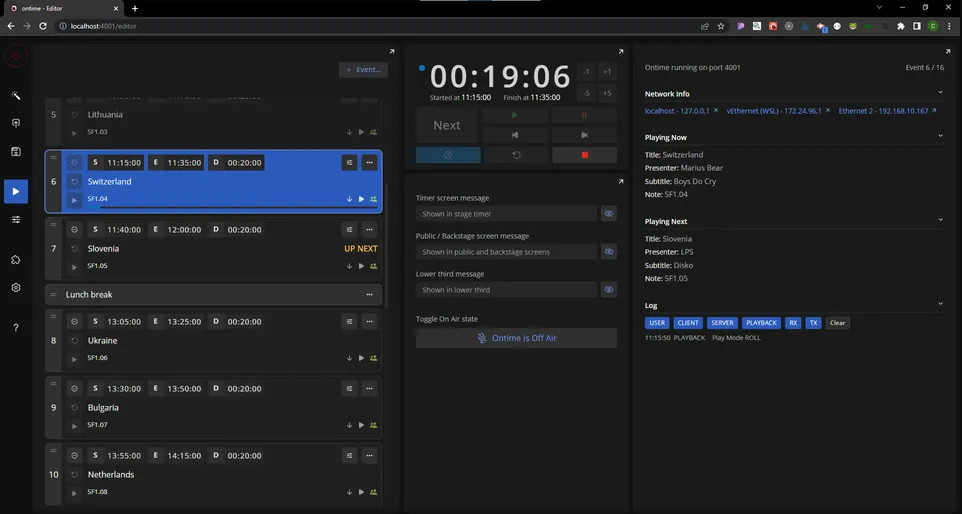Toggle the SERVER log filter
Screen dimensions: 962x514
[722, 323]
